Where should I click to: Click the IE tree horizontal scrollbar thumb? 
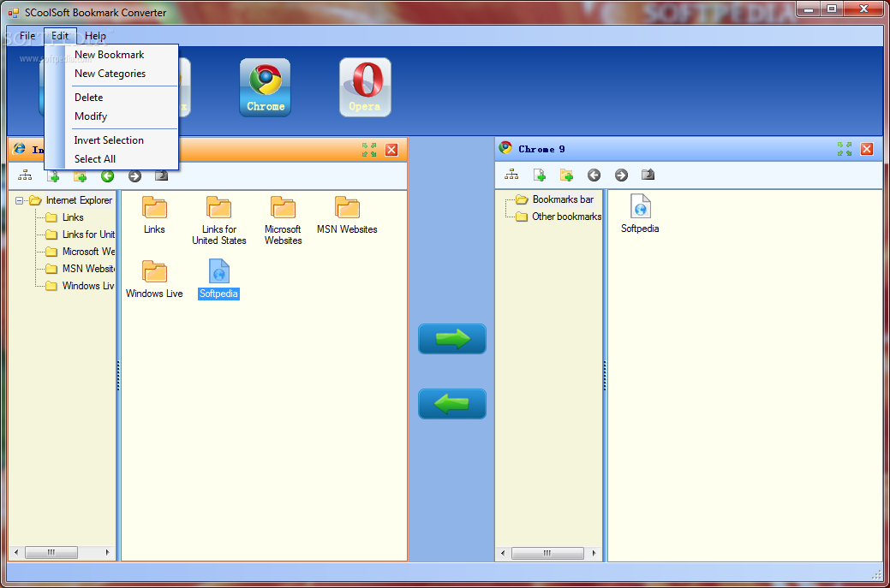click(x=51, y=552)
